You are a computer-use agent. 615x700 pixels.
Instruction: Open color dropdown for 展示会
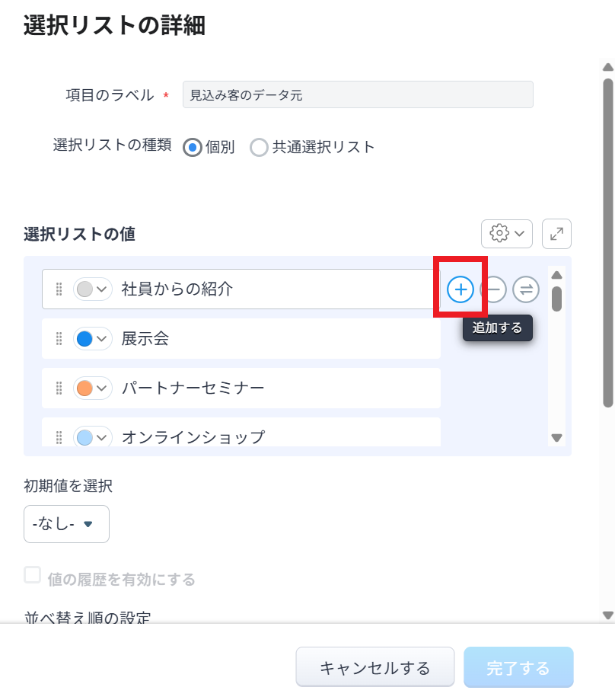coord(93,339)
